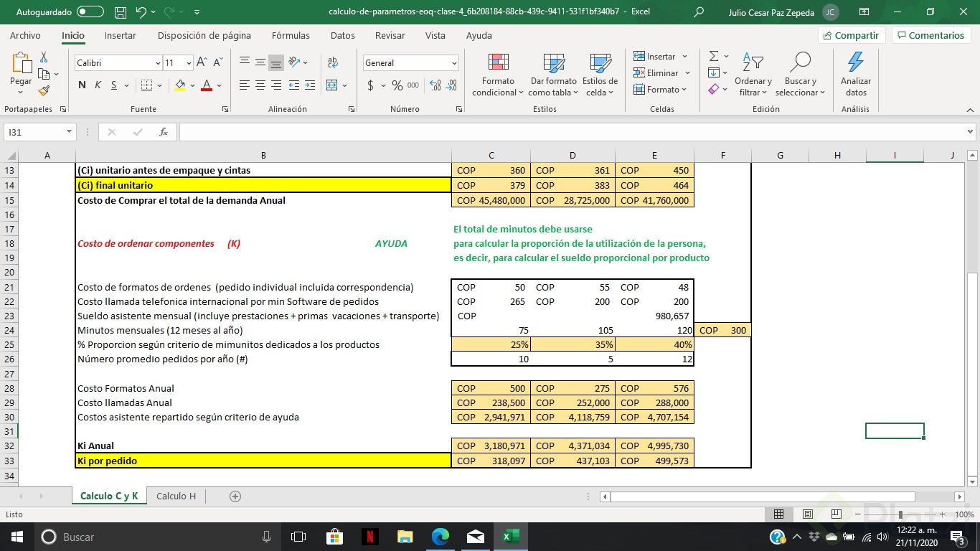Switch to the Fórmulas ribbon tab
This screenshot has height=551, width=980.
290,35
